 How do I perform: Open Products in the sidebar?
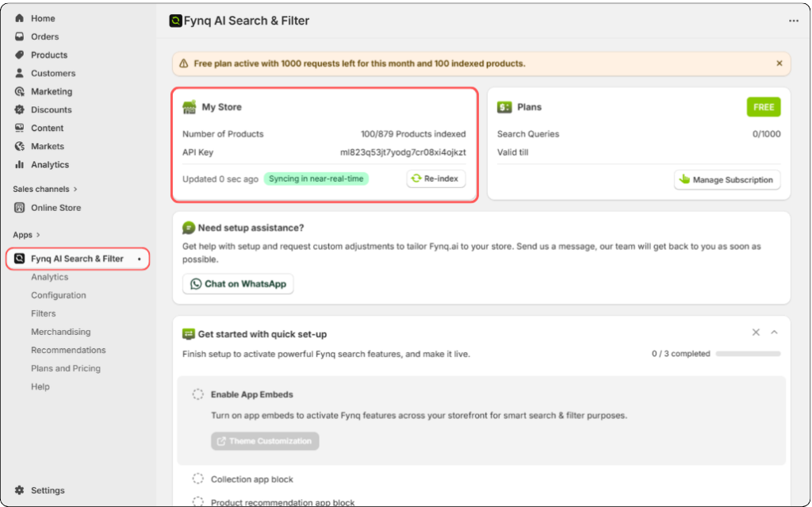point(49,55)
